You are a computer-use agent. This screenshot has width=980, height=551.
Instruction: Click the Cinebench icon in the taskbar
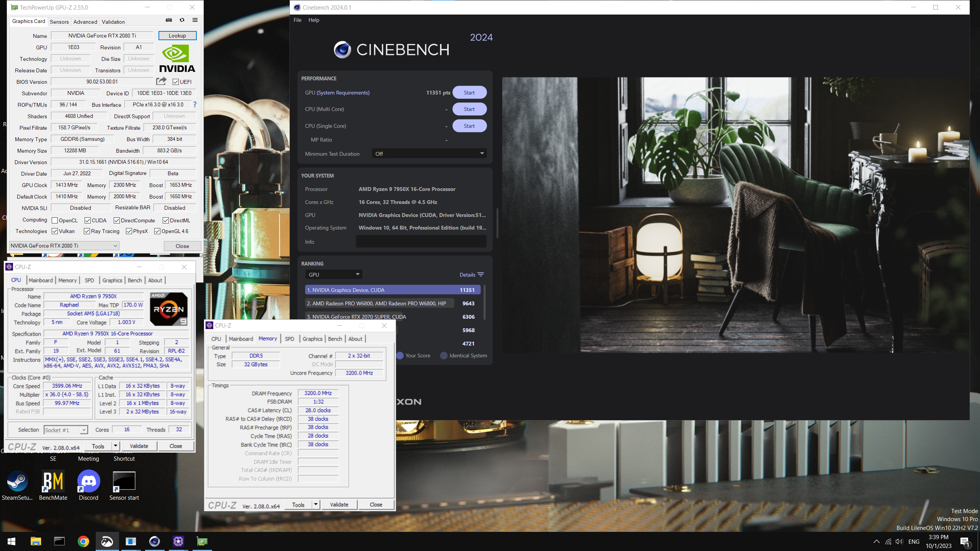[154, 541]
